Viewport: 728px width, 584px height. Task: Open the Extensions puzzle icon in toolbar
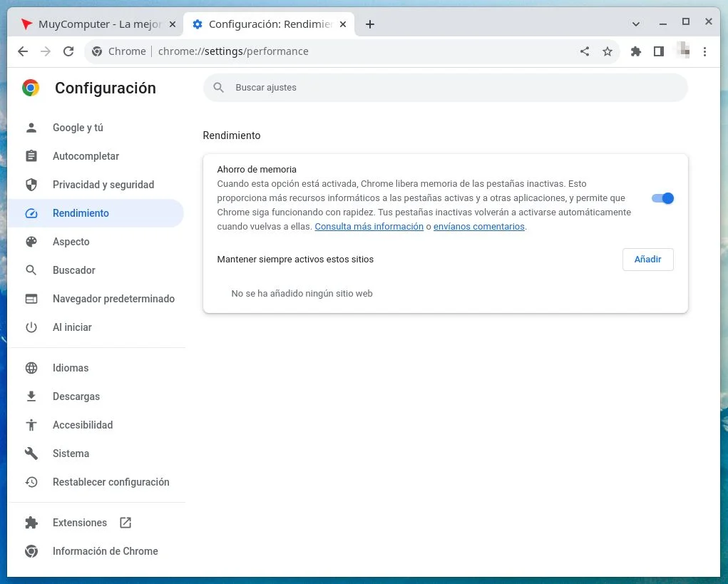click(635, 51)
